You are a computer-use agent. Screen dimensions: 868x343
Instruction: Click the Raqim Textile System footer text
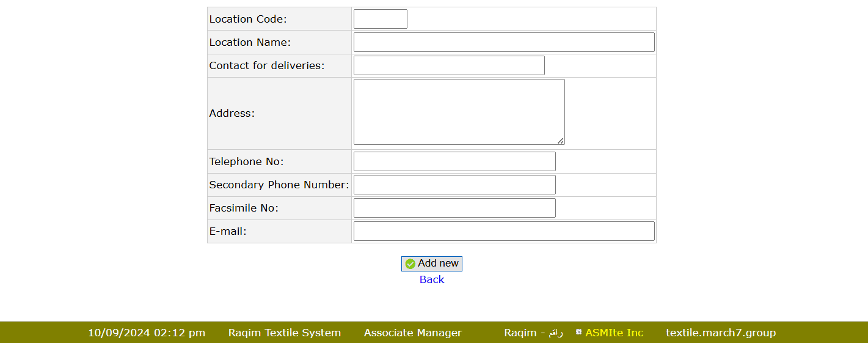point(285,333)
